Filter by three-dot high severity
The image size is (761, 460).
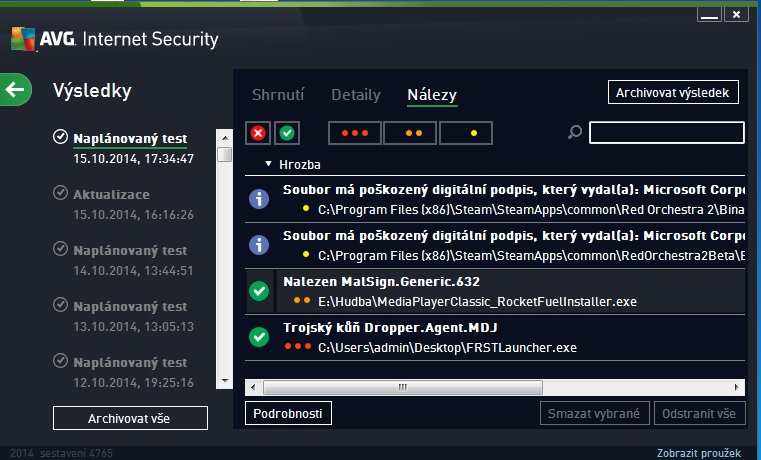click(x=355, y=133)
